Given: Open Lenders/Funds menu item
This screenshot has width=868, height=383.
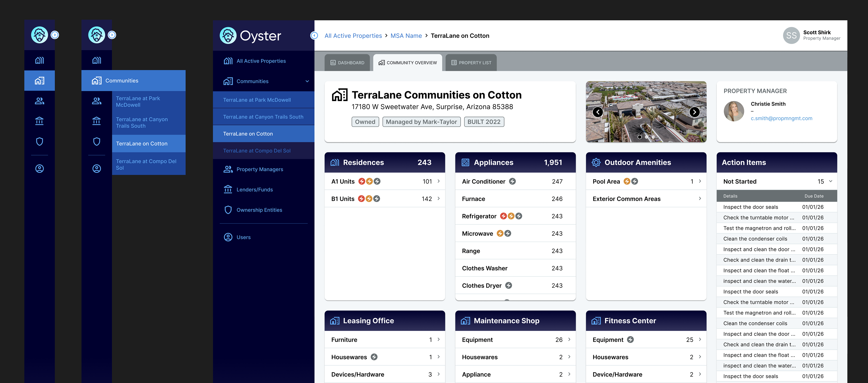Looking at the screenshot, I should pos(264,190).
